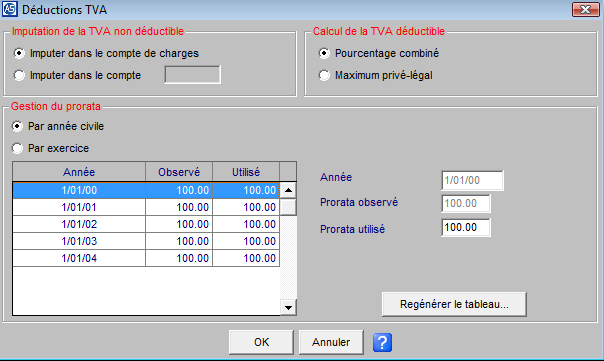Close the Déductions TVA dialog
This screenshot has height=361, width=604.
(585, 9)
